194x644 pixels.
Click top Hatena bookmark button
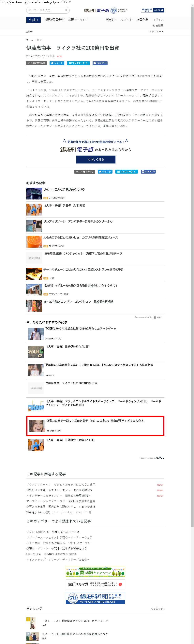[x=78, y=63]
